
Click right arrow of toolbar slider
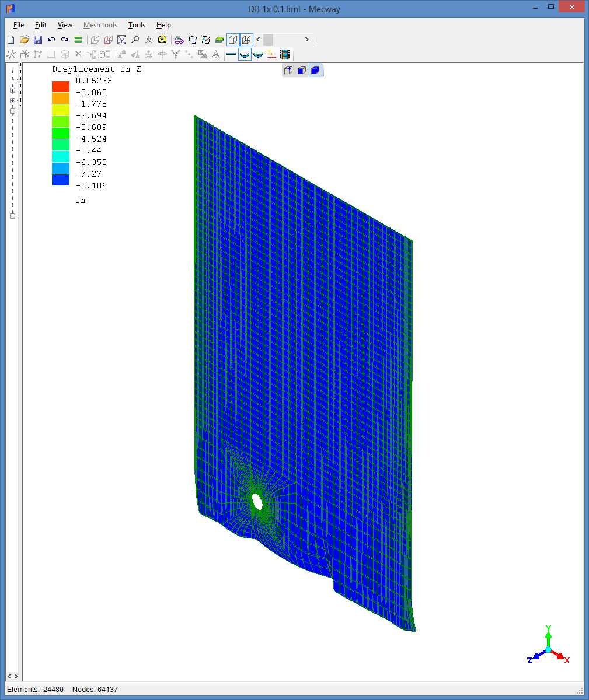coord(307,40)
